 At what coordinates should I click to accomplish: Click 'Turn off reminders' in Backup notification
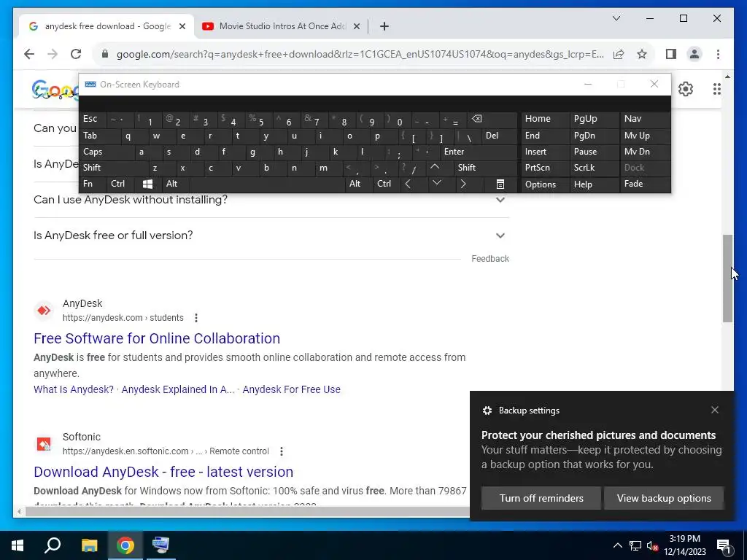541,498
